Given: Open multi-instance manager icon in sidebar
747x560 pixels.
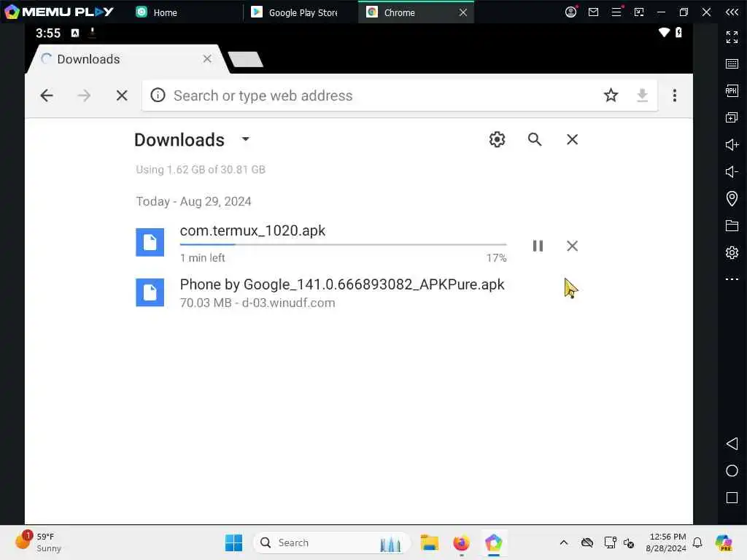Looking at the screenshot, I should click(x=732, y=117).
